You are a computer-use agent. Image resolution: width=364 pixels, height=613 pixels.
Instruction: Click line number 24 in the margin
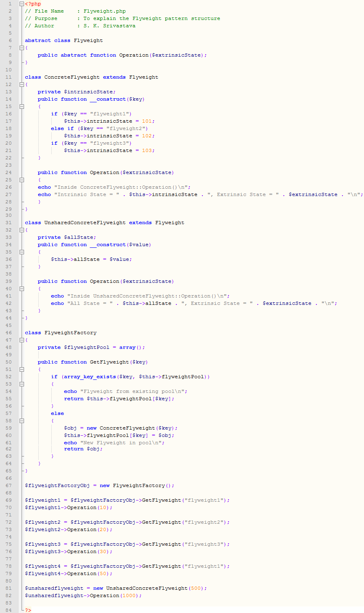click(x=9, y=172)
